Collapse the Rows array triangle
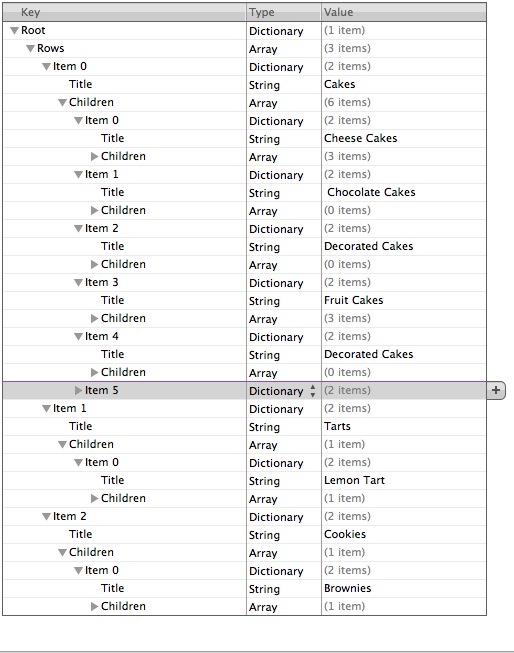 [30, 48]
